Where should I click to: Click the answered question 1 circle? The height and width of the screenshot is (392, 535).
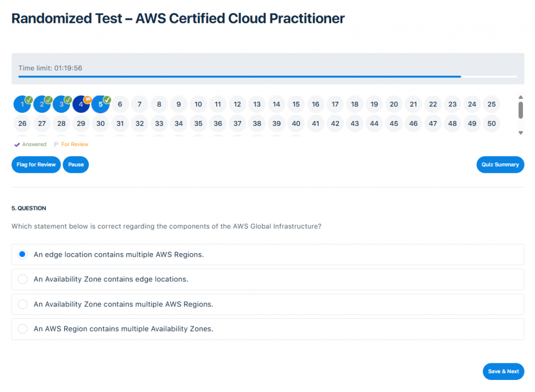(x=22, y=104)
